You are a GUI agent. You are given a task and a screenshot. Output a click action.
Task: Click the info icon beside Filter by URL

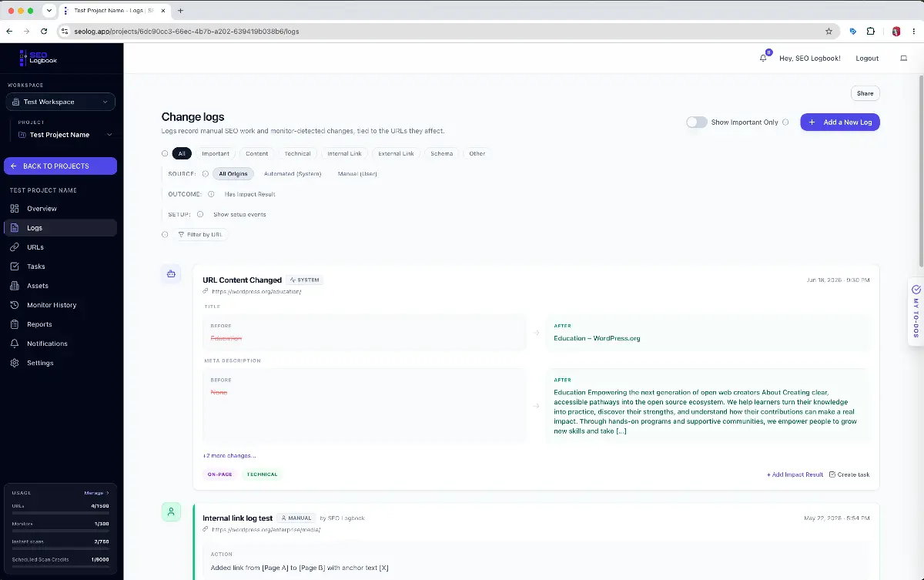click(165, 234)
